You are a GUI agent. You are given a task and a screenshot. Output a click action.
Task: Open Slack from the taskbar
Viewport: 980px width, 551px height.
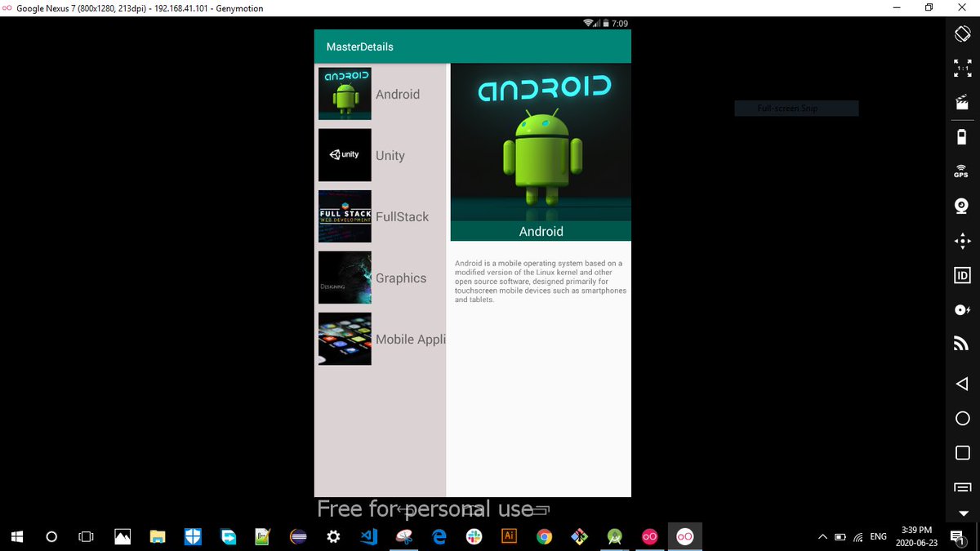pyautogui.click(x=474, y=536)
